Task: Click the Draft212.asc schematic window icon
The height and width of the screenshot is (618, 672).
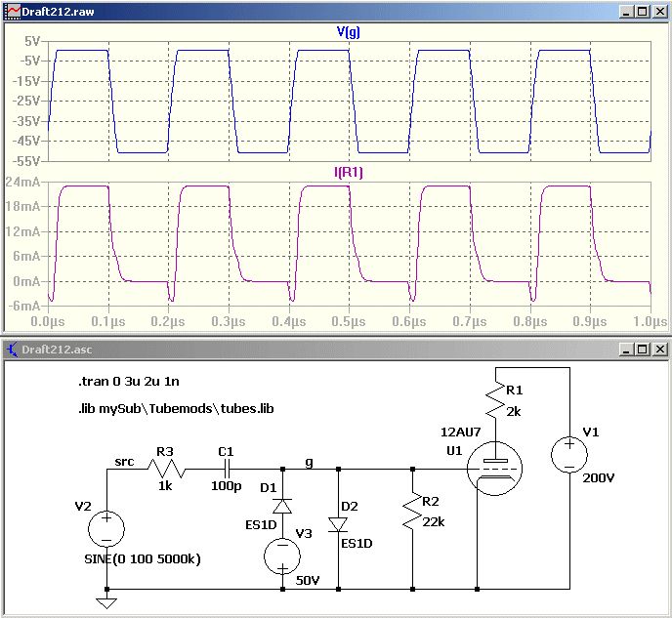Action: pyautogui.click(x=13, y=350)
